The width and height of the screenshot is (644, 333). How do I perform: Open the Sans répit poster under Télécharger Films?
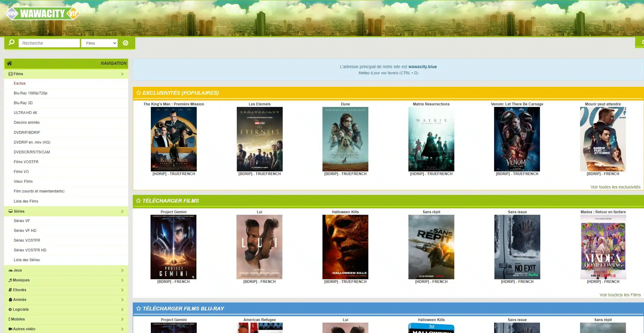431,247
